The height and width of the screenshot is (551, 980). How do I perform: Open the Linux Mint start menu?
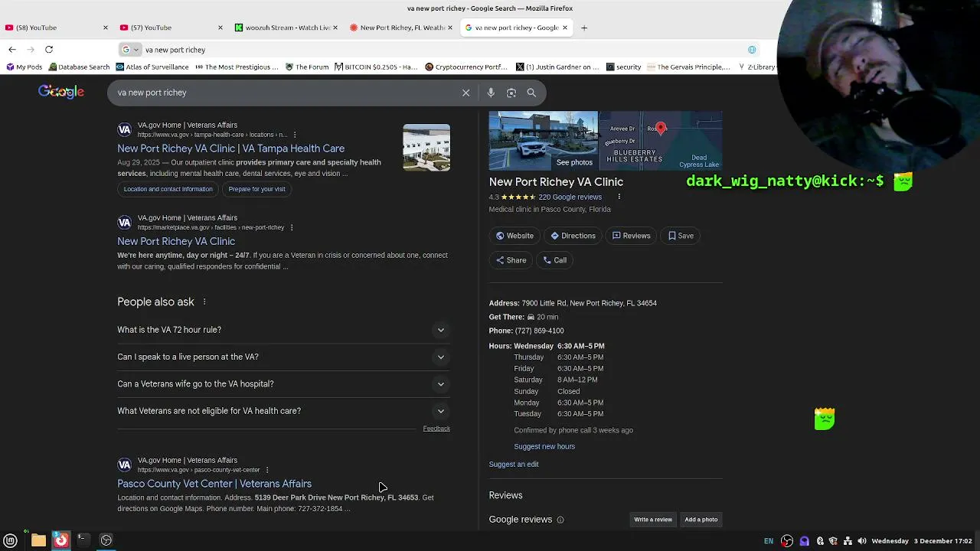point(11,540)
